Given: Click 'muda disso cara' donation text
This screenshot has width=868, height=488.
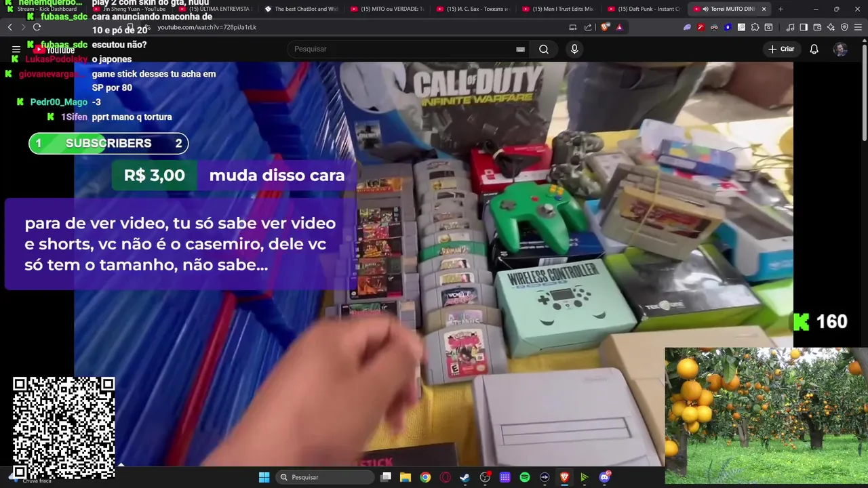Looking at the screenshot, I should 277,175.
